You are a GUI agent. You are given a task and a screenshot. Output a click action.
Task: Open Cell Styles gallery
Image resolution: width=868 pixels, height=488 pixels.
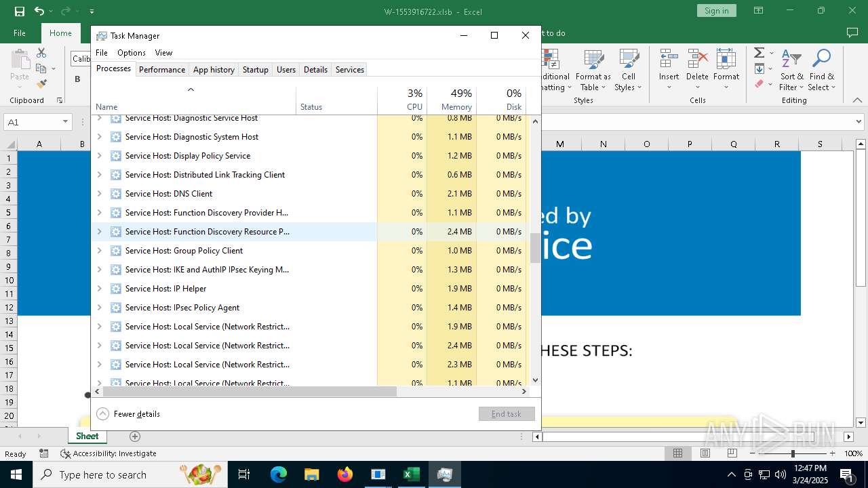tap(629, 70)
